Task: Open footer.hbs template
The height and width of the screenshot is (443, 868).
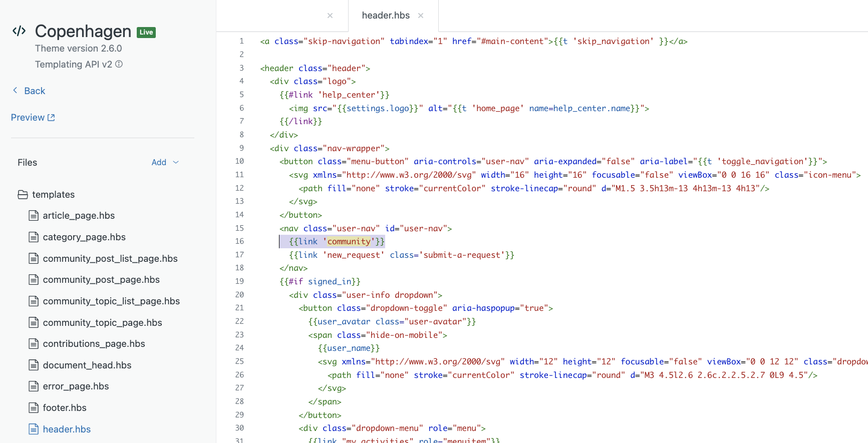Action: tap(65, 408)
